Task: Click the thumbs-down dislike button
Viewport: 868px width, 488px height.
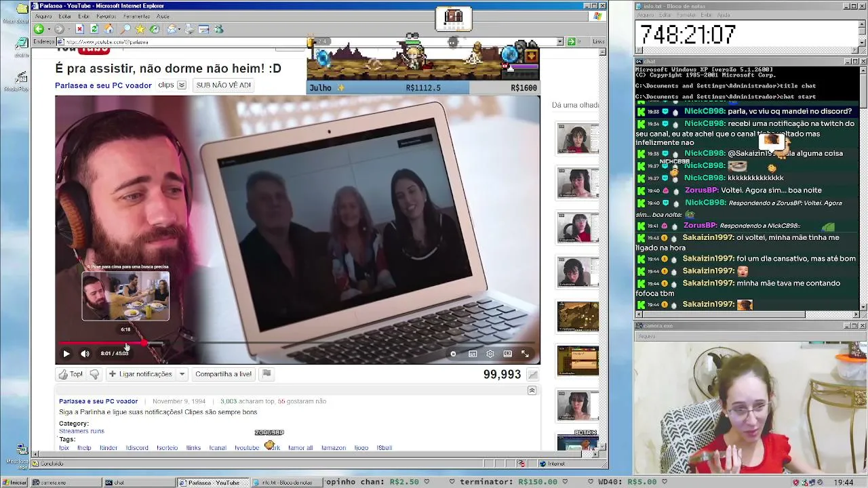Action: click(94, 374)
